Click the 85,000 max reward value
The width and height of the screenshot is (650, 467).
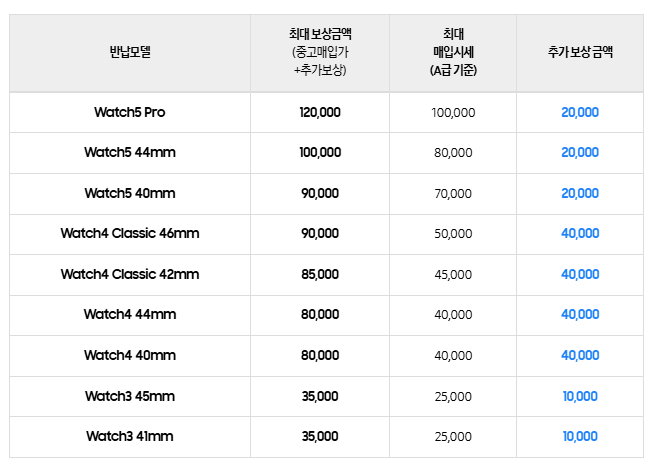320,274
